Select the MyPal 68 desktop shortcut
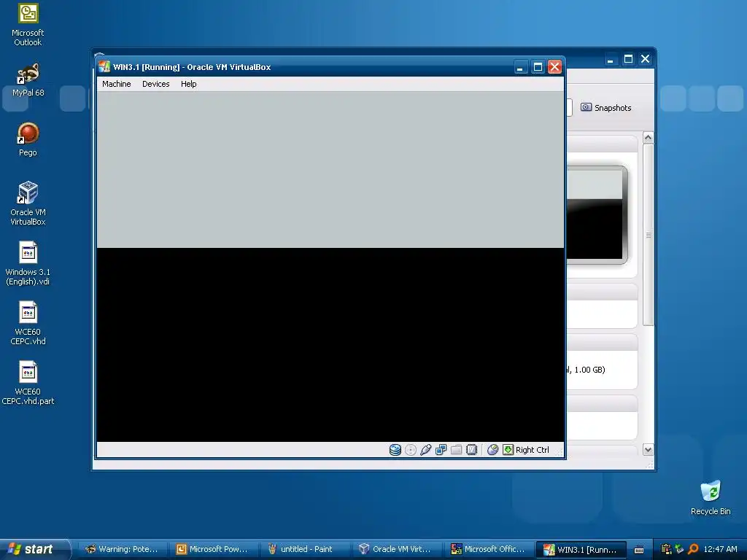 (x=28, y=80)
